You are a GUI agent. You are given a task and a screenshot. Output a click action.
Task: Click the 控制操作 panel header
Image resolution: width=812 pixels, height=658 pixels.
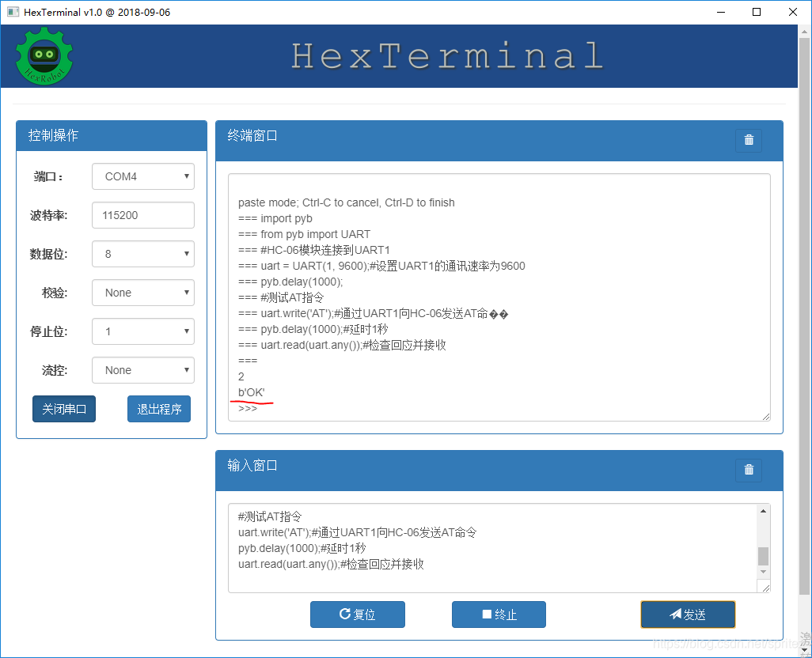coord(112,135)
